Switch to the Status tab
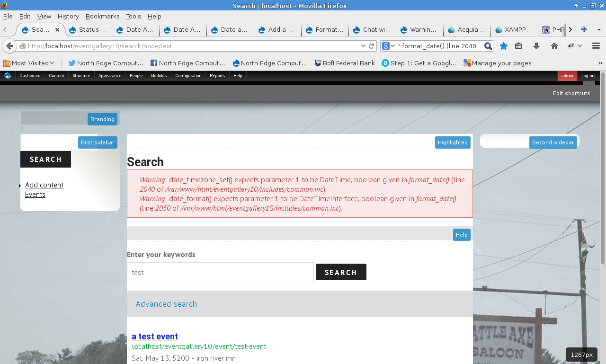606x364 pixels. [x=88, y=29]
